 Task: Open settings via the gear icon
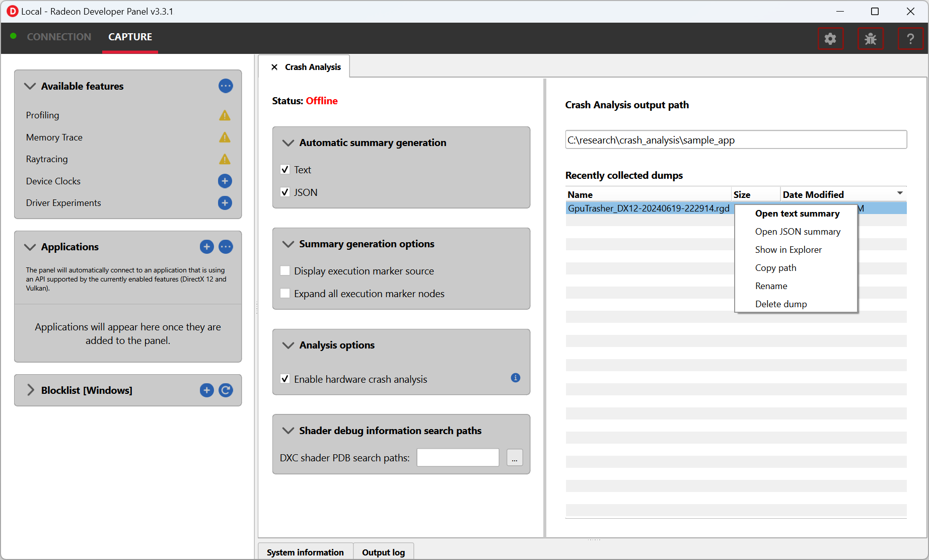coord(830,39)
